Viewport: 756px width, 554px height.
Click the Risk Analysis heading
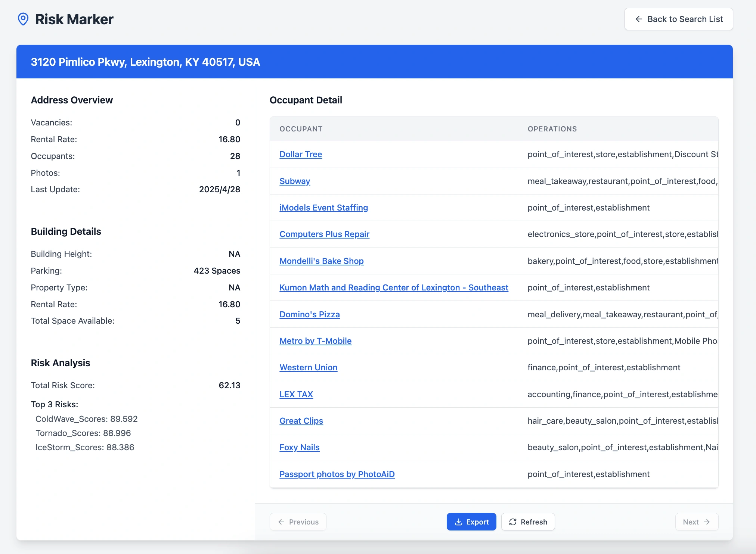[x=61, y=363]
